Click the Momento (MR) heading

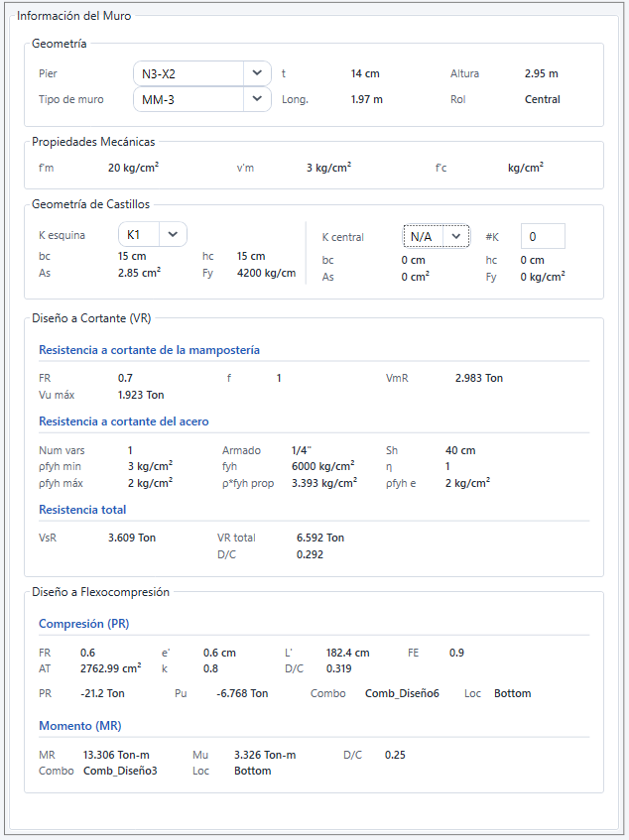pos(79,726)
